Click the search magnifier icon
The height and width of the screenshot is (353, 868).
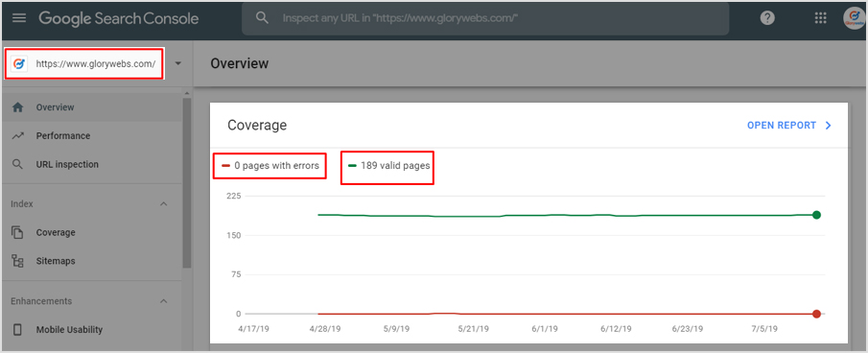click(x=262, y=18)
